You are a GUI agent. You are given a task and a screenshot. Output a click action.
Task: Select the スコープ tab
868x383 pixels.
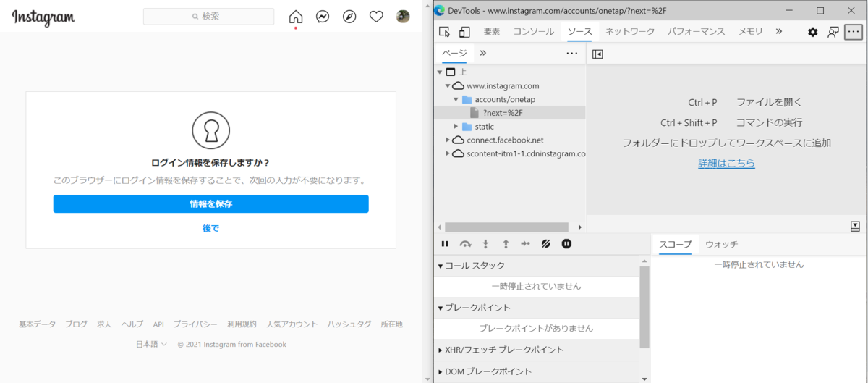[675, 244]
